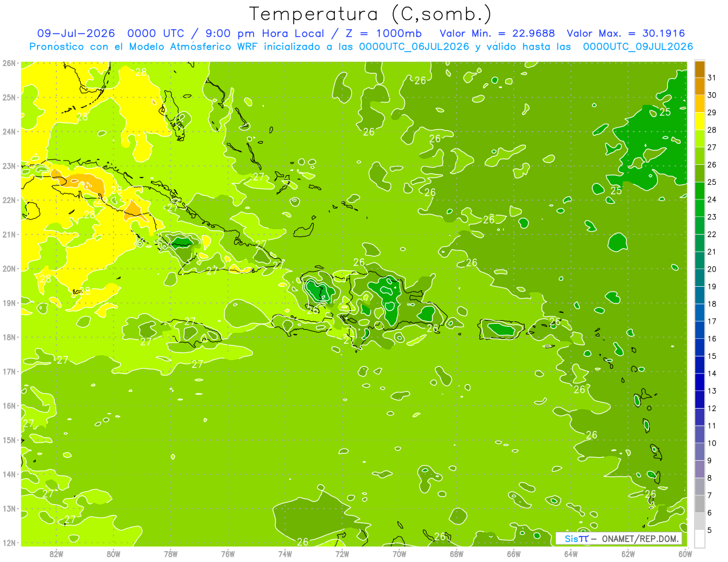The image size is (728, 562).
Task: Click the Modelo Atmosferico WRF forecast line
Action: (361, 46)
